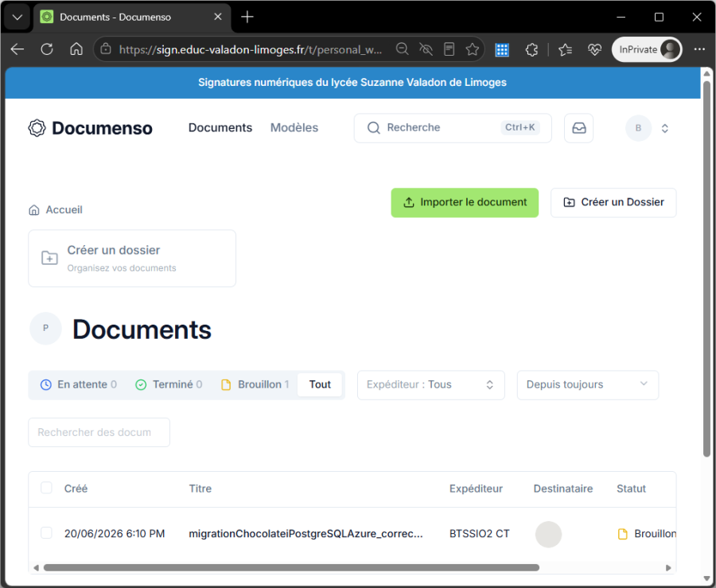Click the Accueil home breadcrumb icon
This screenshot has width=716, height=588.
[x=33, y=210]
